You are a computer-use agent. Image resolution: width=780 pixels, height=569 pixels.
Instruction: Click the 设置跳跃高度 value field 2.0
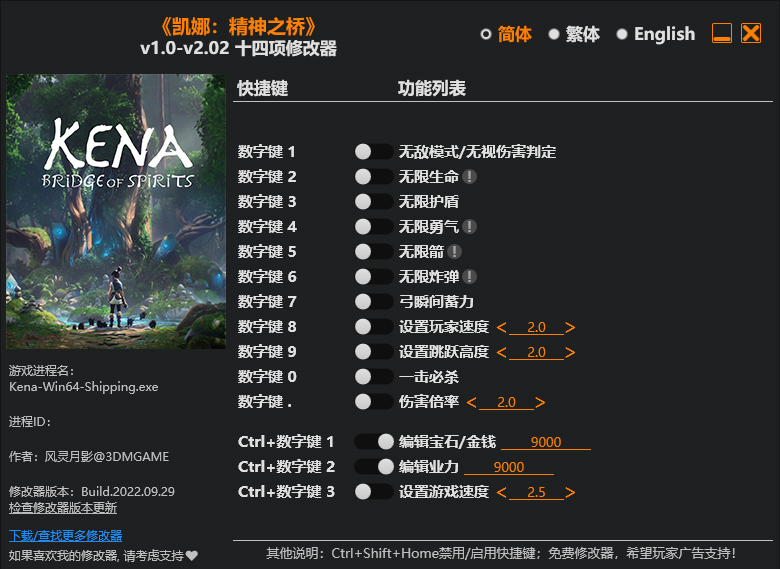[536, 352]
